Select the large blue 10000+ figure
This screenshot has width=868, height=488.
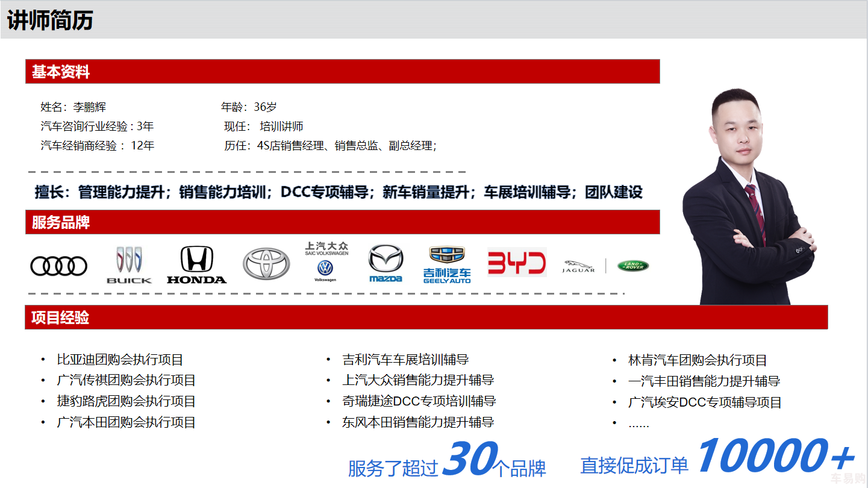776,456
